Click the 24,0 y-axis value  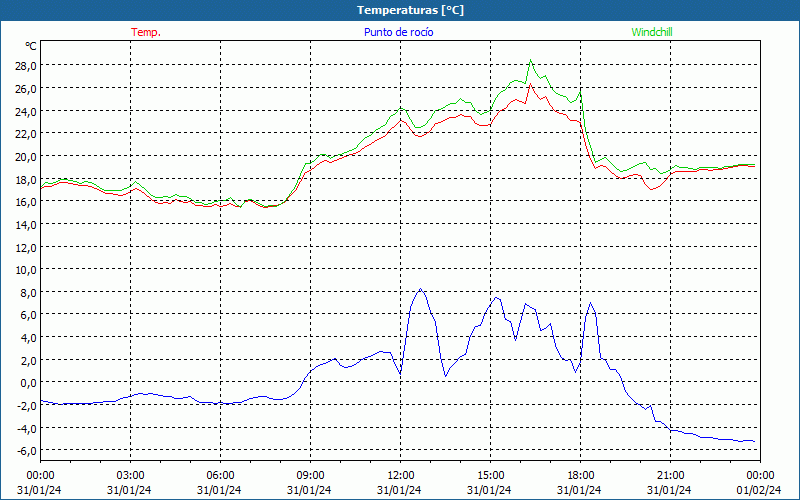pos(26,111)
